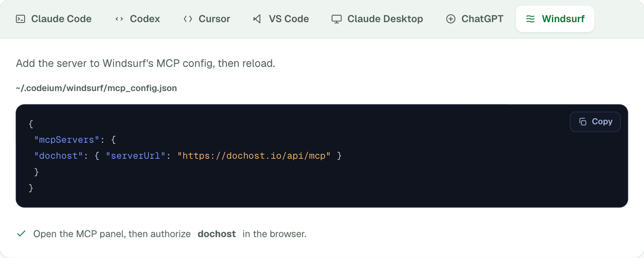Click bold dochost in the instruction line
Viewport: 644px width, 258px height.
tap(217, 234)
